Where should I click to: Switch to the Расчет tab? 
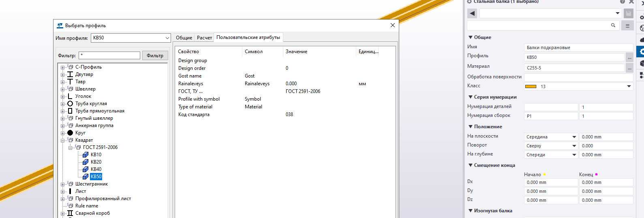[204, 38]
